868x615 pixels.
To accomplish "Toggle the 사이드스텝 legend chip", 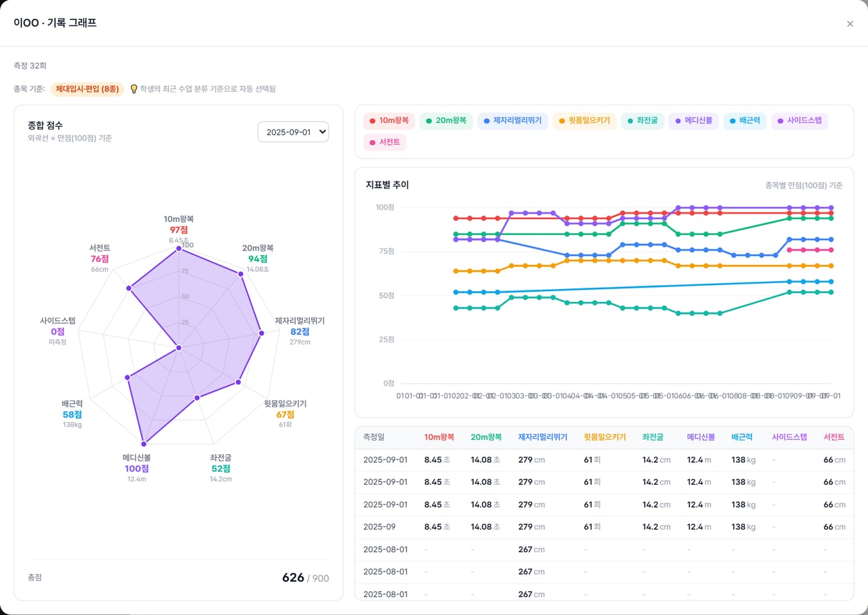I will click(x=799, y=121).
